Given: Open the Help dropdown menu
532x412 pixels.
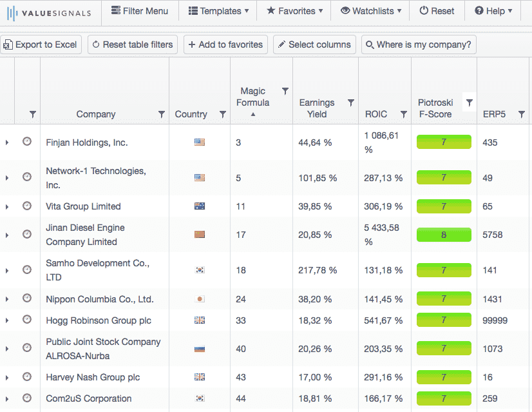Looking at the screenshot, I should point(493,11).
